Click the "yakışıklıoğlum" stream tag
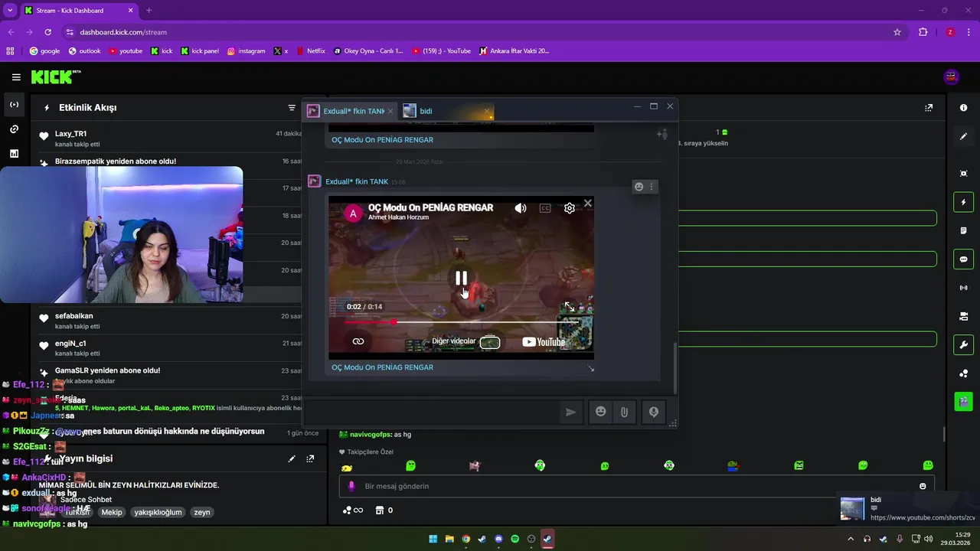The width and height of the screenshot is (980, 551). pos(158,513)
